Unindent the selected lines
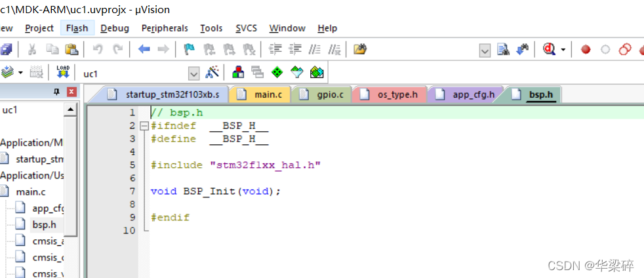644x278 pixels. point(295,50)
